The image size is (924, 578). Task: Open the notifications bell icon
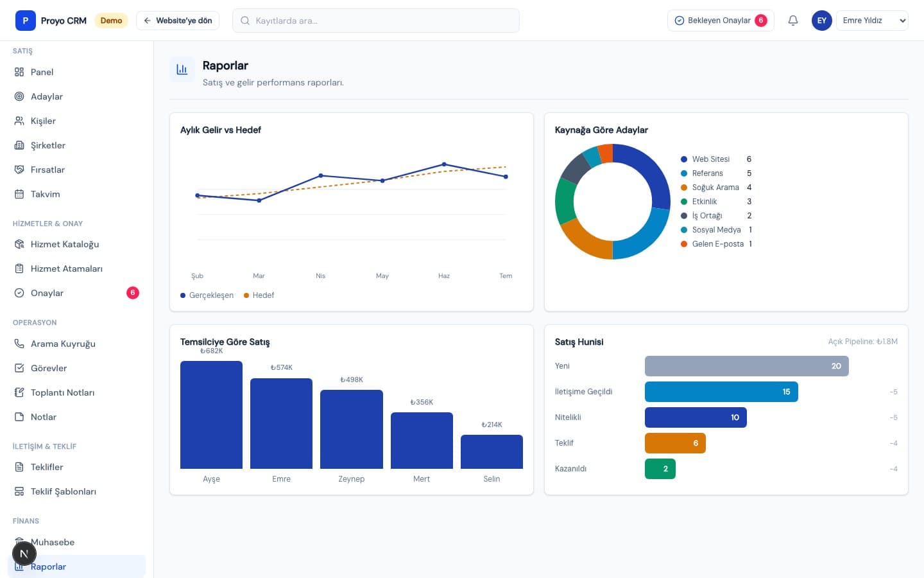(793, 21)
